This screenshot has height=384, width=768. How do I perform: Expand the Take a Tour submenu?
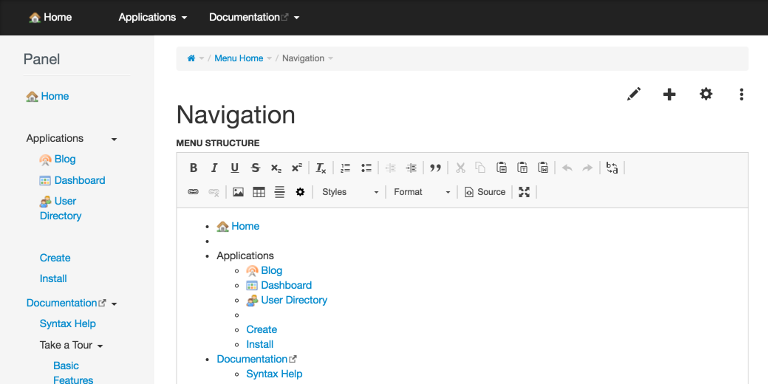[x=72, y=345]
